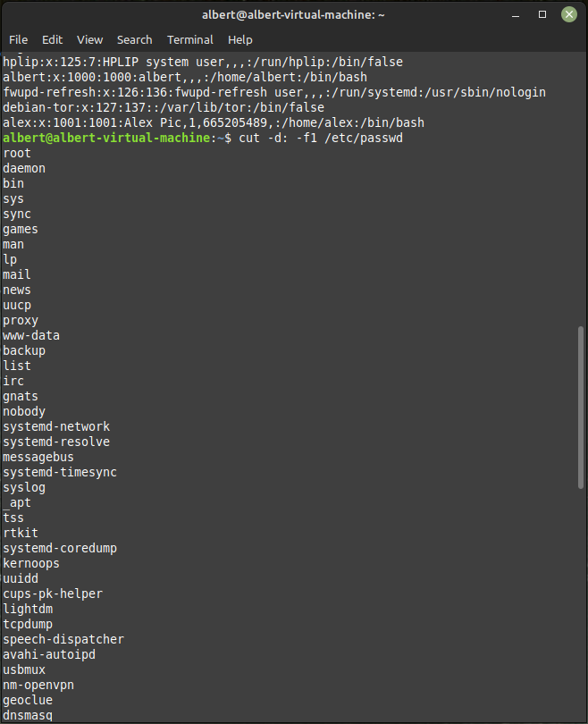Click the green albert@albert-virtual-machine prompt

106,138
